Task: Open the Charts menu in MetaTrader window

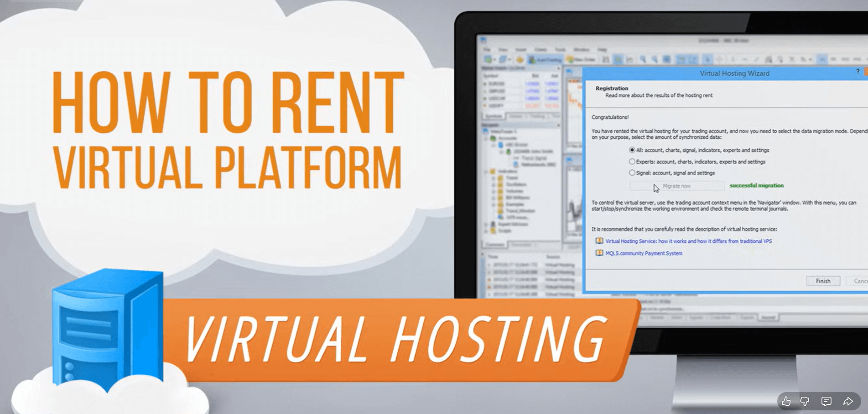Action: click(x=541, y=49)
